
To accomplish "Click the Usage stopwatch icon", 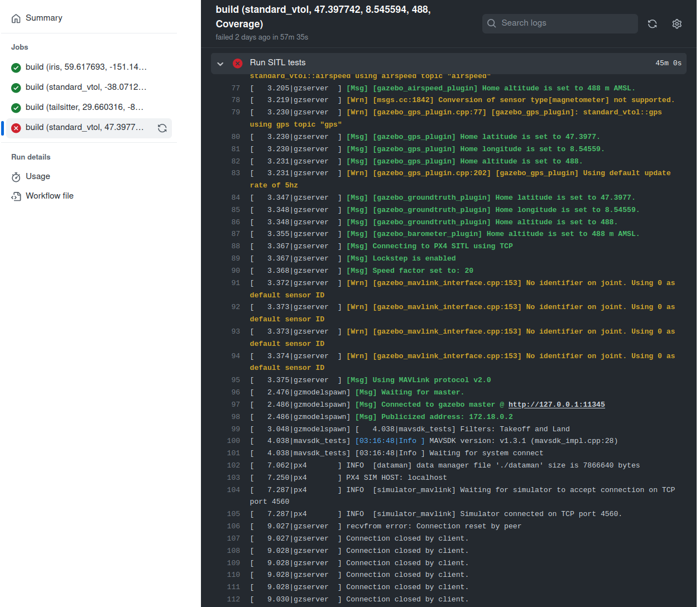I will point(16,177).
